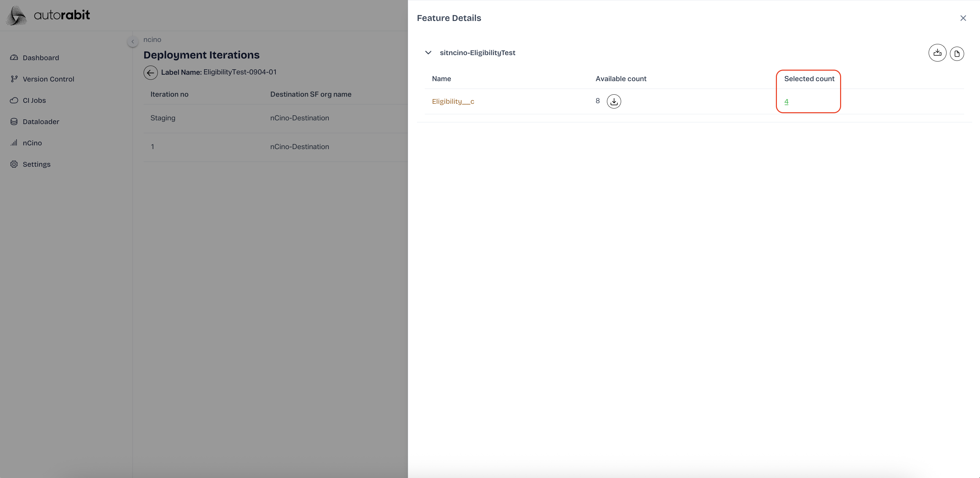This screenshot has width=980, height=478.
Task: Click the CI Jobs cloud icon
Action: pos(14,100)
